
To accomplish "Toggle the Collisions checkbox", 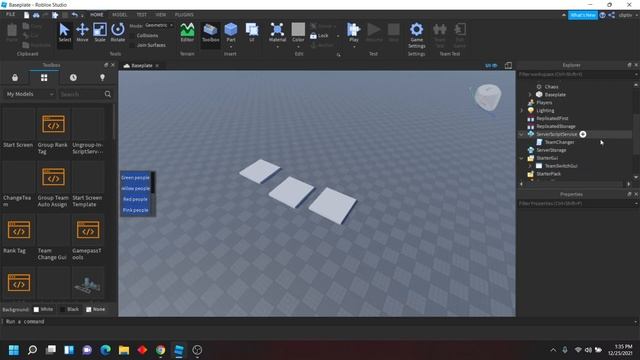I will click(132, 36).
